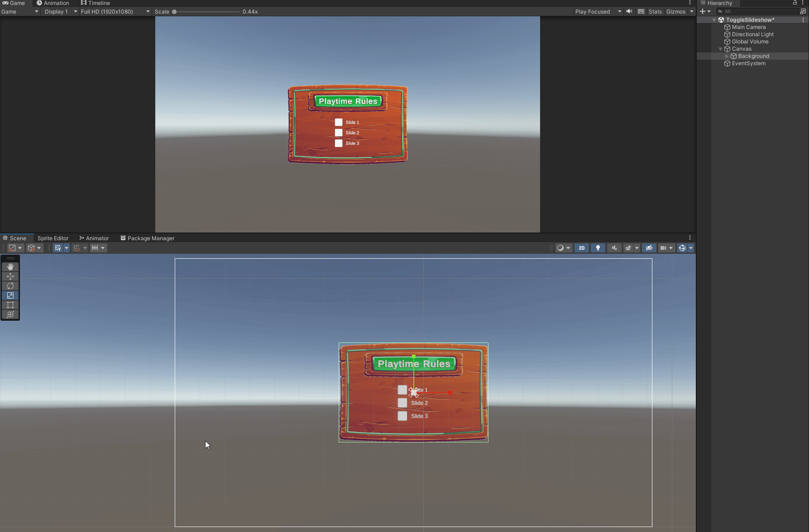Open the Display 1 dropdown

click(x=61, y=12)
